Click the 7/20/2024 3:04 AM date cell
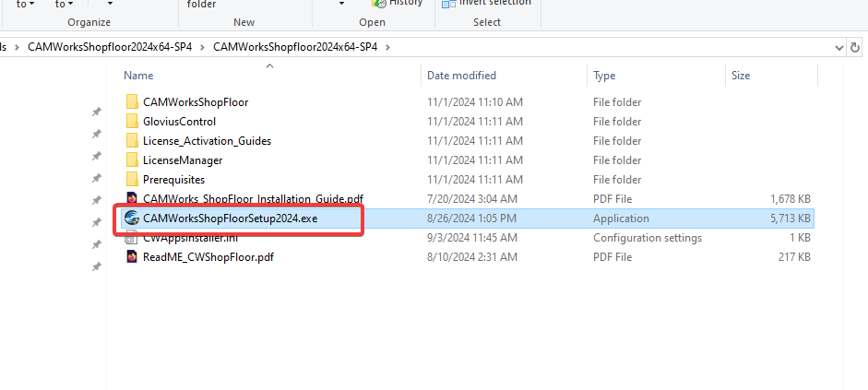868x390 pixels. 472,198
